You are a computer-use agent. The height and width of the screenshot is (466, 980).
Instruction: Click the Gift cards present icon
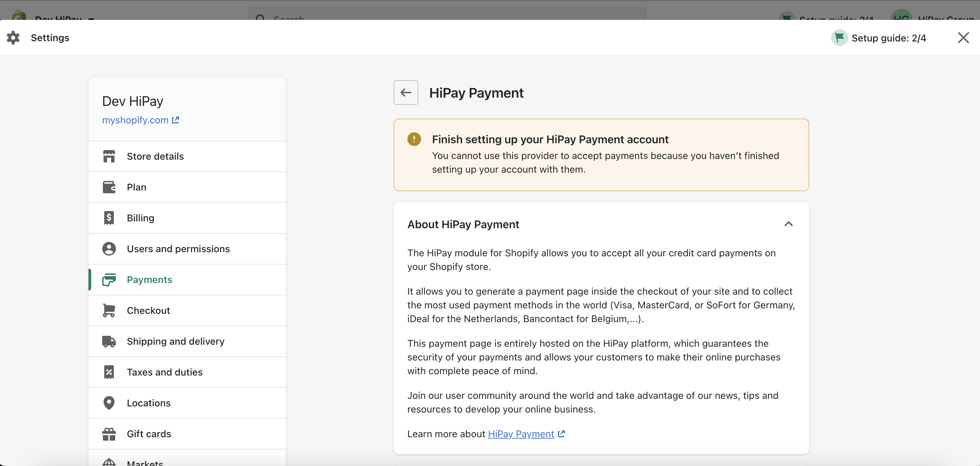(109, 434)
